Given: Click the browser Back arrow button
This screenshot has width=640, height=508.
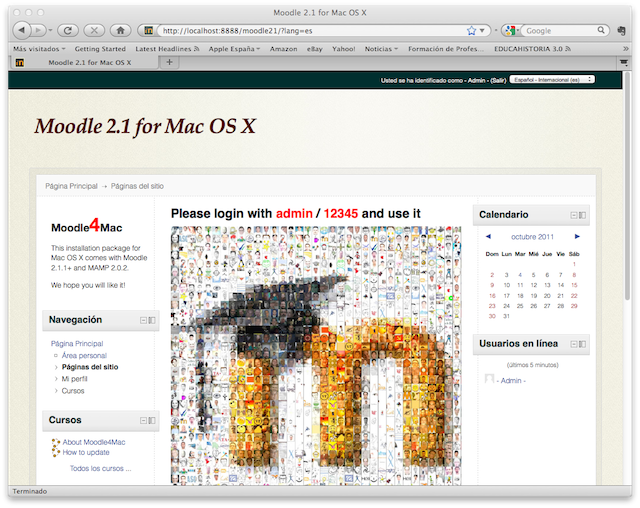Looking at the screenshot, I should (22, 30).
